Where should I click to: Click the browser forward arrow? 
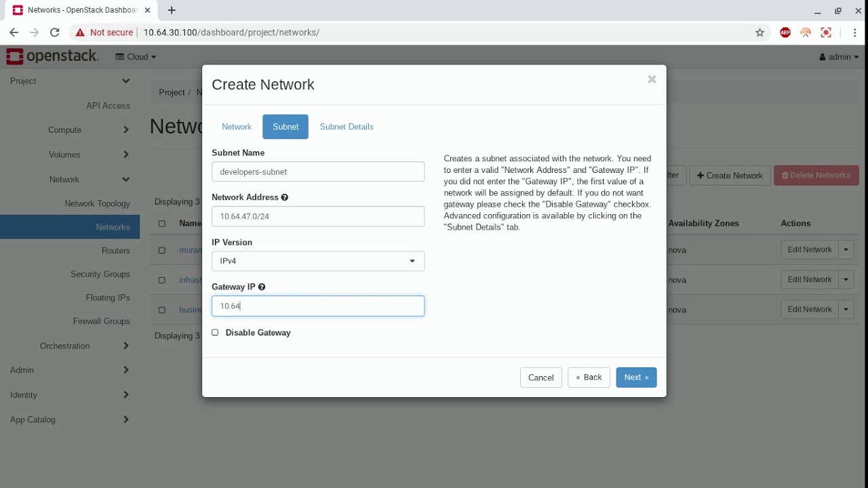[x=34, y=33]
